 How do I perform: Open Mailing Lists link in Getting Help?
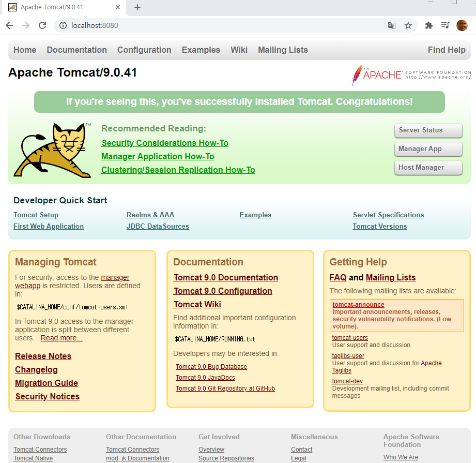coord(391,278)
